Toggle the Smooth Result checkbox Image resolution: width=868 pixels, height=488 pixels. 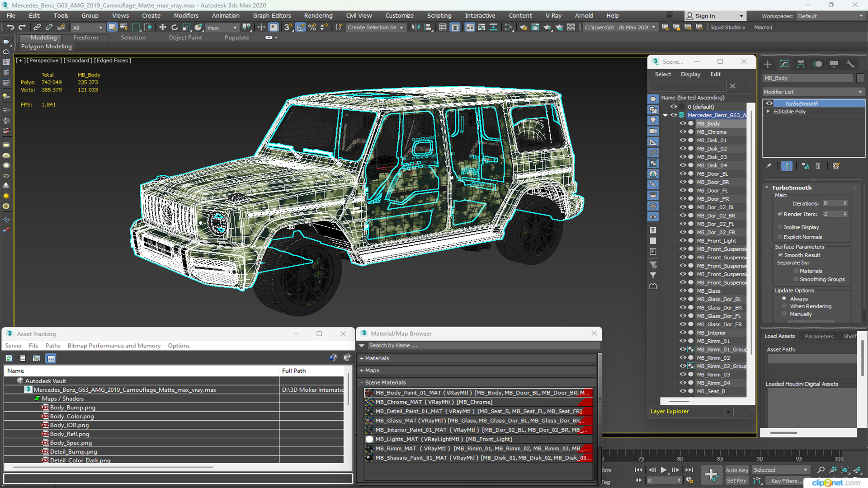pyautogui.click(x=780, y=255)
